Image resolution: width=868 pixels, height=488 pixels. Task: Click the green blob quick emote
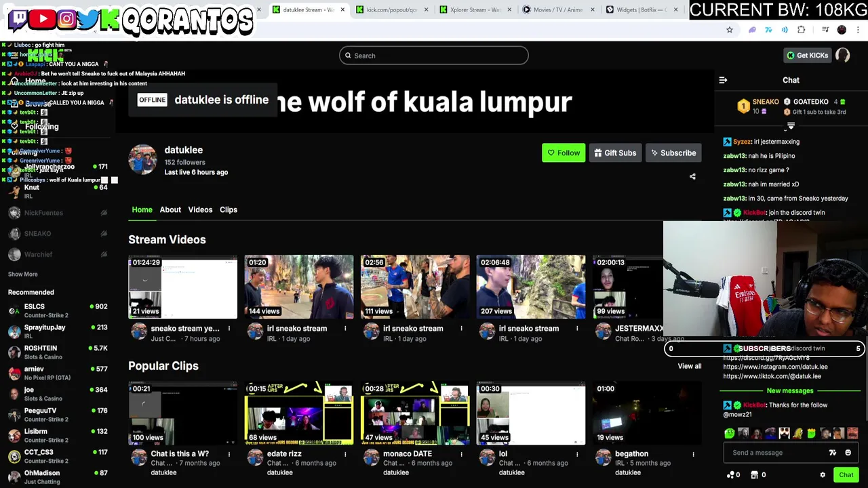730,433
